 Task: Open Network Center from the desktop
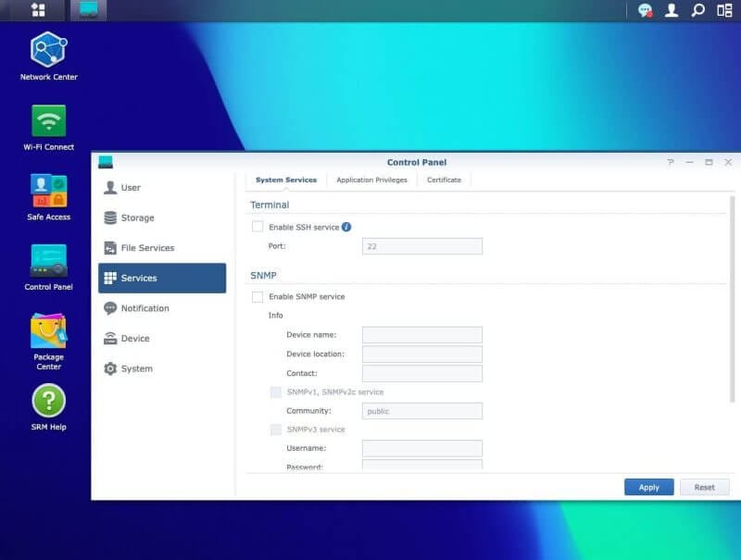pos(47,51)
